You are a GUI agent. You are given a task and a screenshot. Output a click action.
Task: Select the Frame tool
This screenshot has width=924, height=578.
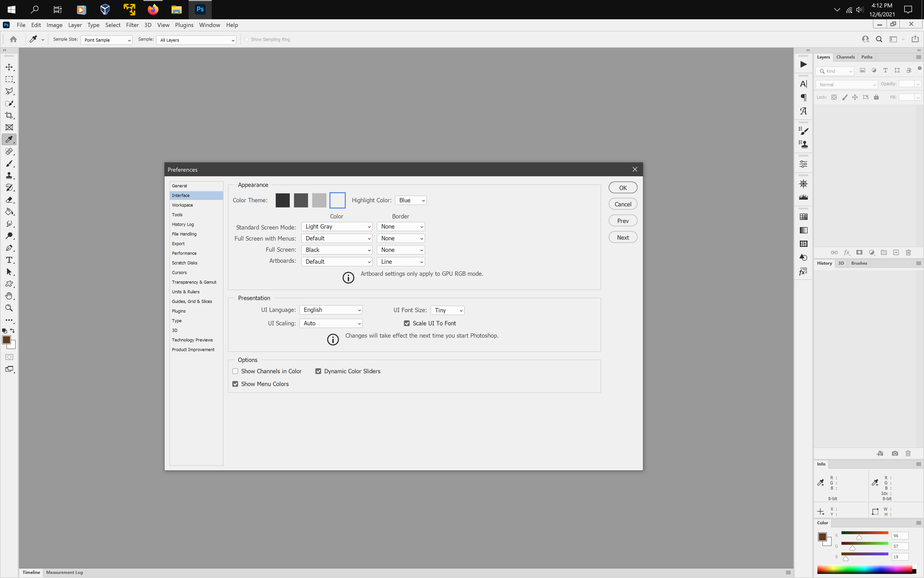9,127
